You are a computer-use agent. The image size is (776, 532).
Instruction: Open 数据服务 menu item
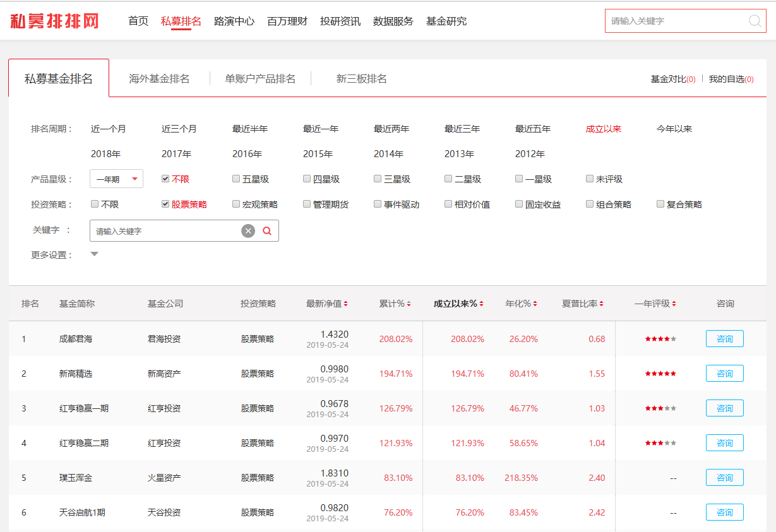393,21
